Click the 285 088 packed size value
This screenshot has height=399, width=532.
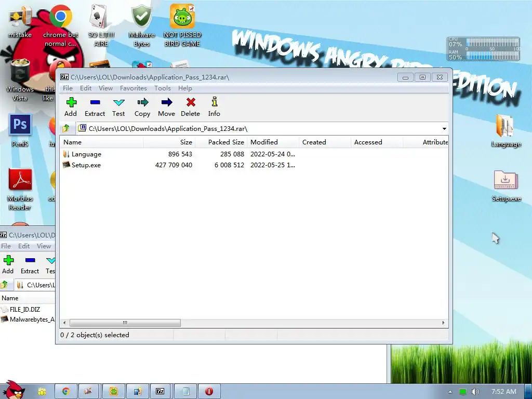point(232,154)
